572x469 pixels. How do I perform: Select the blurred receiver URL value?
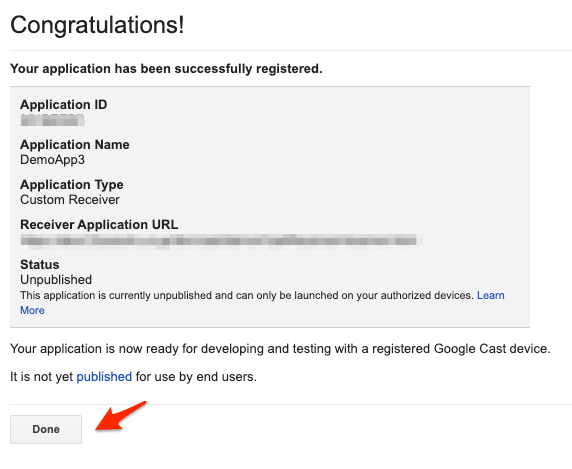(221, 241)
